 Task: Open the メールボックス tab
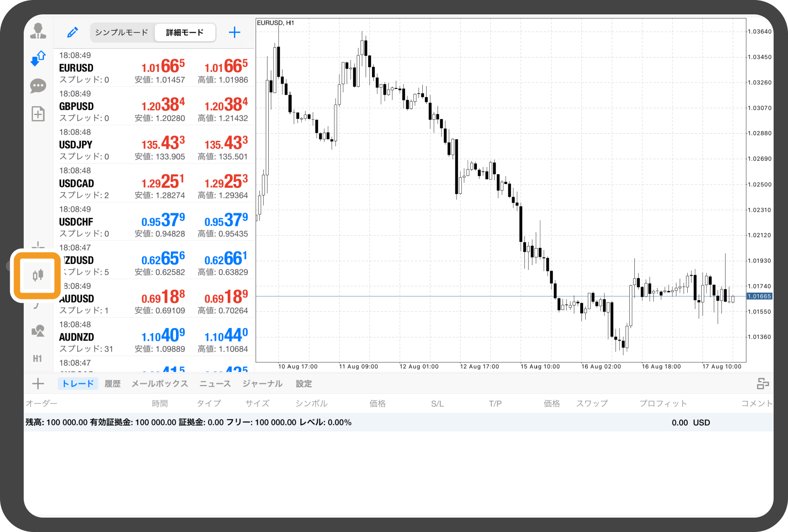(x=160, y=384)
